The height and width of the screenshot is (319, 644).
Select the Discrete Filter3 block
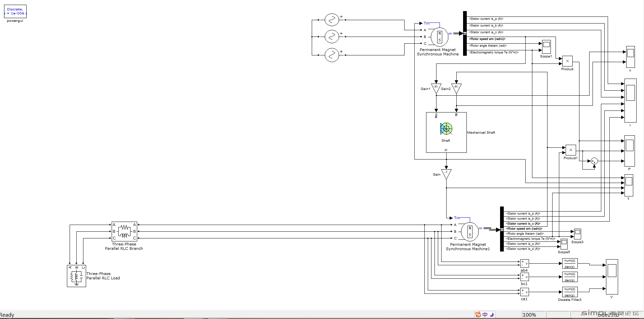[x=570, y=292]
